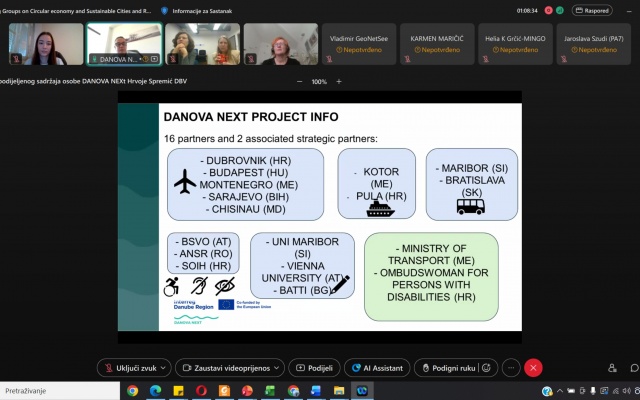
Task: Open audio options arrow next to Uključi zvuk
Action: (x=164, y=368)
